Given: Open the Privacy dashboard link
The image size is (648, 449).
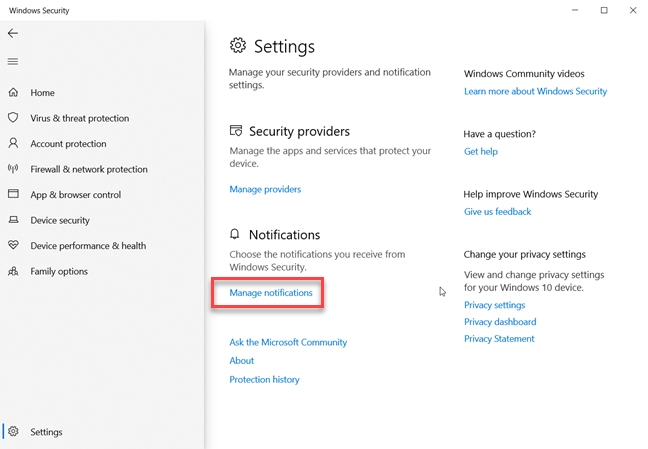Looking at the screenshot, I should [x=500, y=322].
